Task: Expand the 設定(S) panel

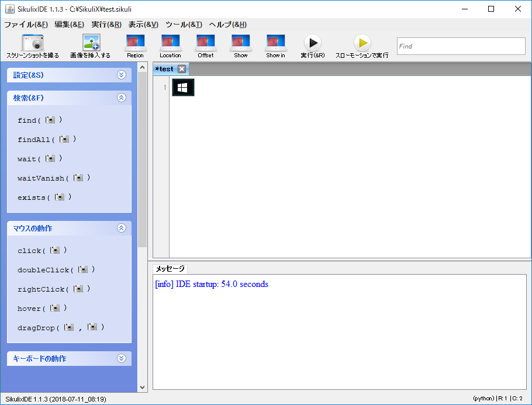Action: tap(122, 75)
